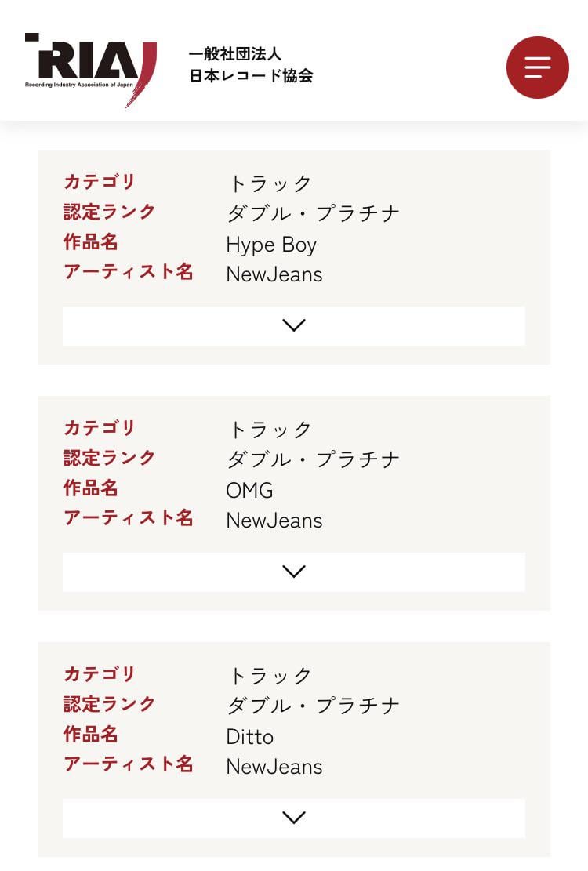The width and height of the screenshot is (588, 871).
Task: Select the Hype Boy title text
Action: pyautogui.click(x=271, y=245)
